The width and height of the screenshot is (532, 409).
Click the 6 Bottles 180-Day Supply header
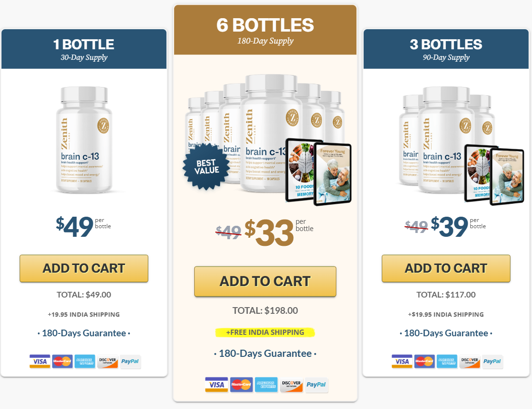tap(266, 30)
